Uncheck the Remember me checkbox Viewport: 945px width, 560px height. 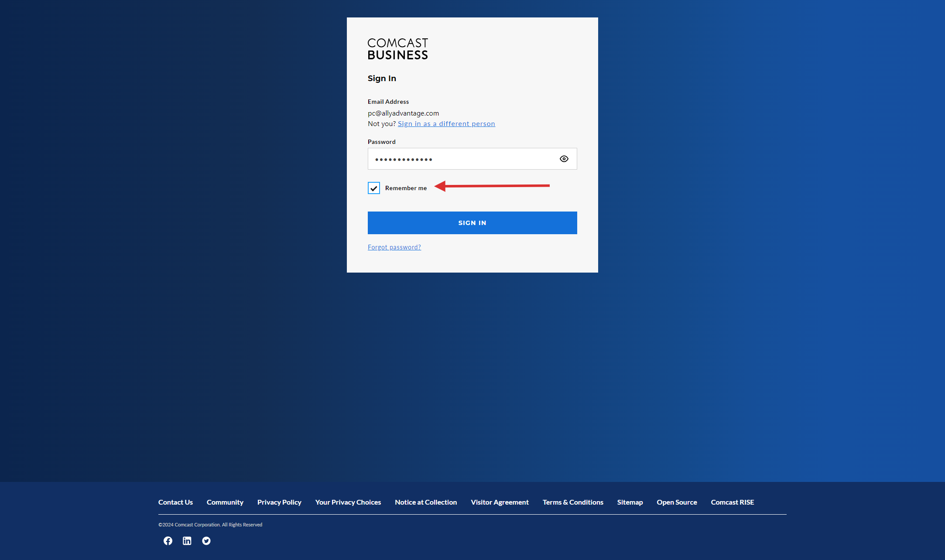click(374, 188)
